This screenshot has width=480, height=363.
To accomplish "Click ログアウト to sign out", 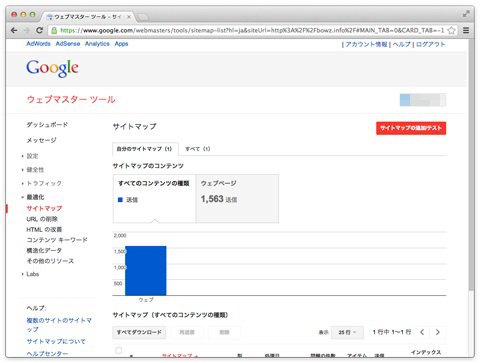I will coord(430,44).
